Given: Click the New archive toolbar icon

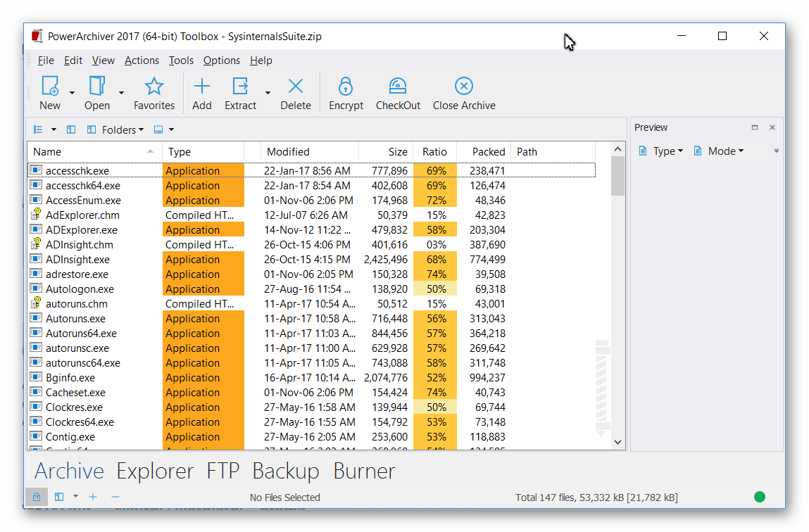Looking at the screenshot, I should coord(50,86).
